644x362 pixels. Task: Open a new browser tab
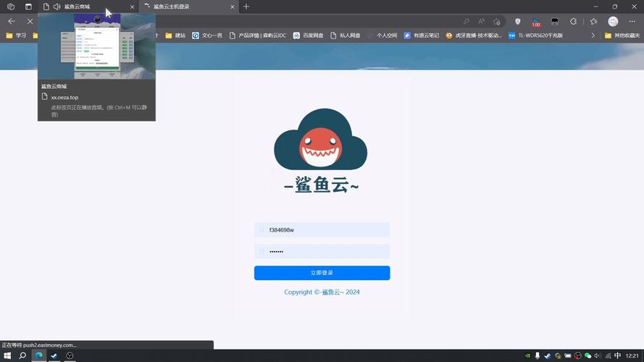(246, 7)
